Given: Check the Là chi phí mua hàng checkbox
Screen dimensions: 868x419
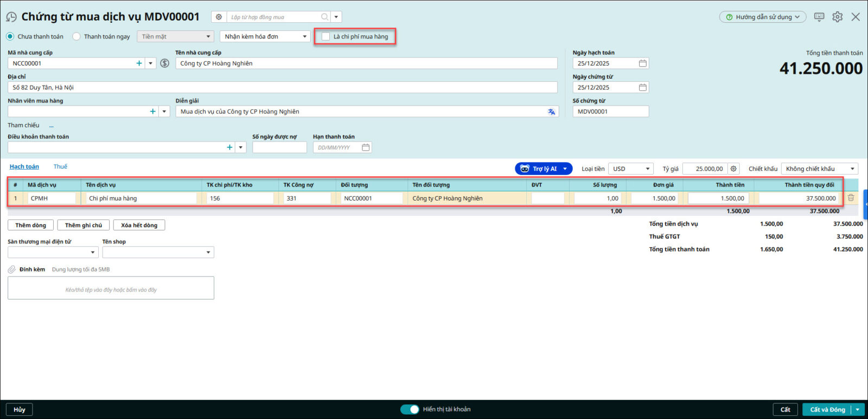Looking at the screenshot, I should coord(326,36).
